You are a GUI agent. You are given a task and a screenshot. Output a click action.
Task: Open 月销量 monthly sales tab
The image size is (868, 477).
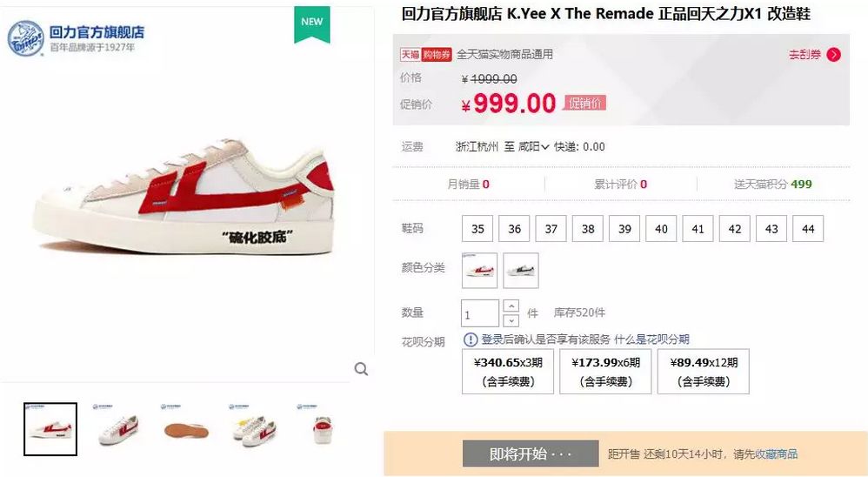tap(468, 184)
